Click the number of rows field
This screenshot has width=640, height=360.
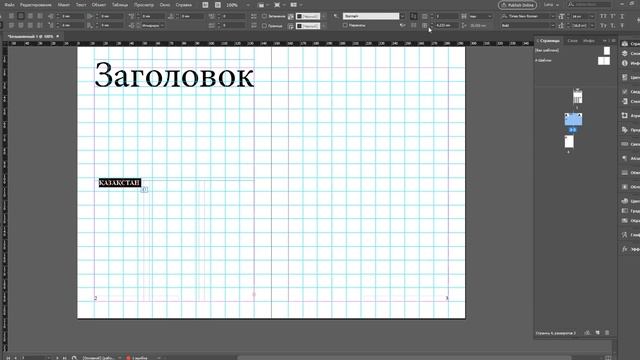click(x=447, y=16)
